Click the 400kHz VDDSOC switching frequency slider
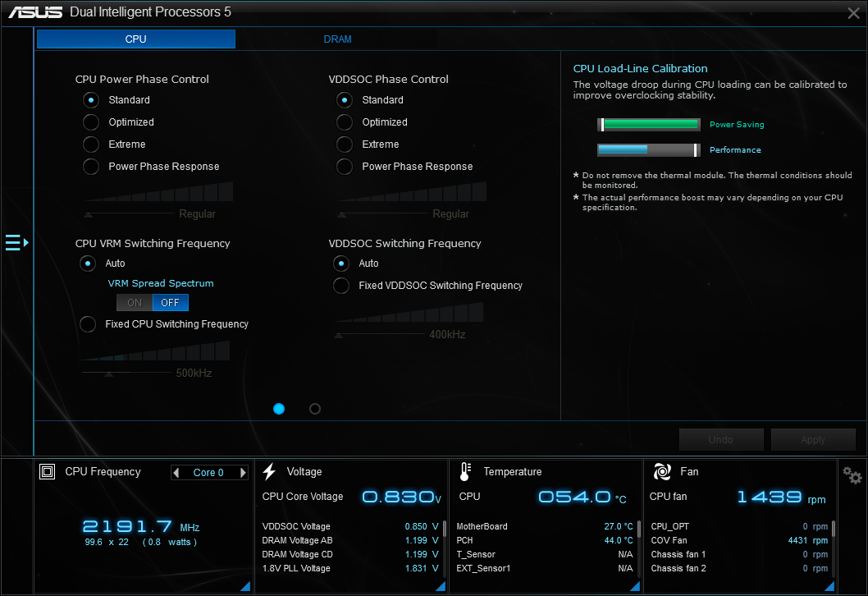 click(379, 335)
